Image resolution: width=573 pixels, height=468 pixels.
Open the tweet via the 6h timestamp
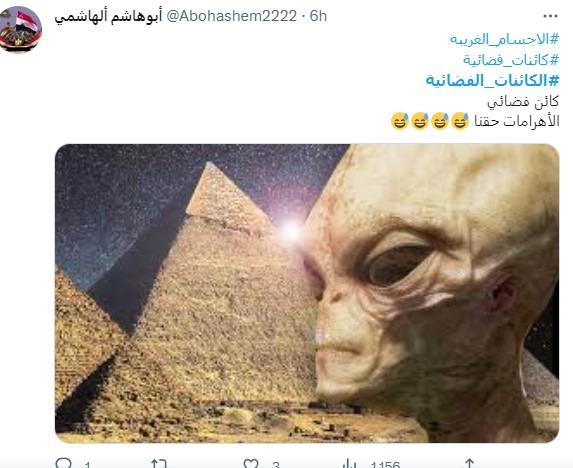[318, 16]
